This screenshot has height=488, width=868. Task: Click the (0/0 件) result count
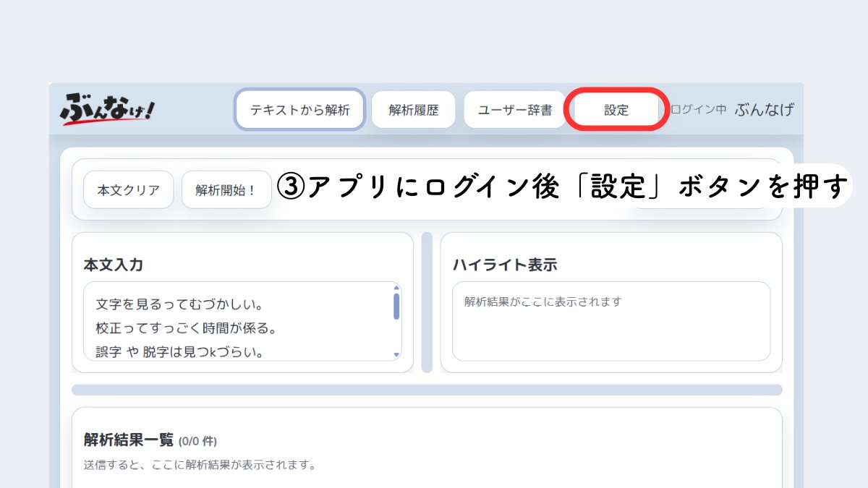(x=197, y=441)
